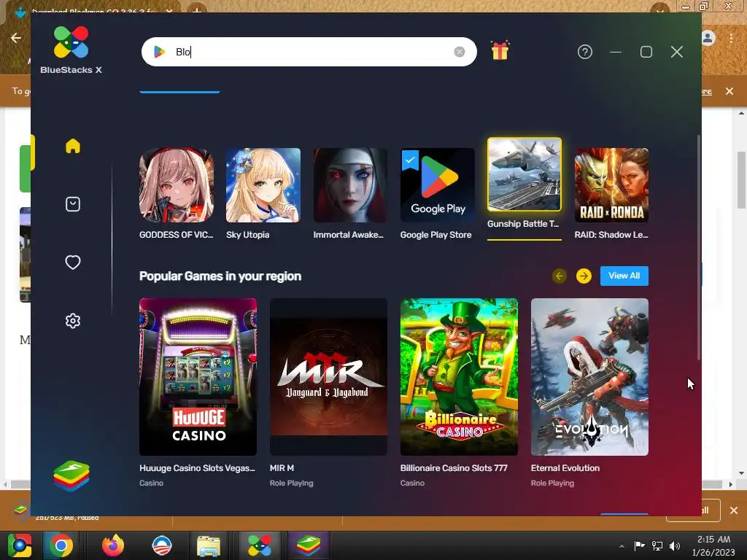Open the Sky Utopia game tile
The height and width of the screenshot is (560, 747).
[x=263, y=193]
